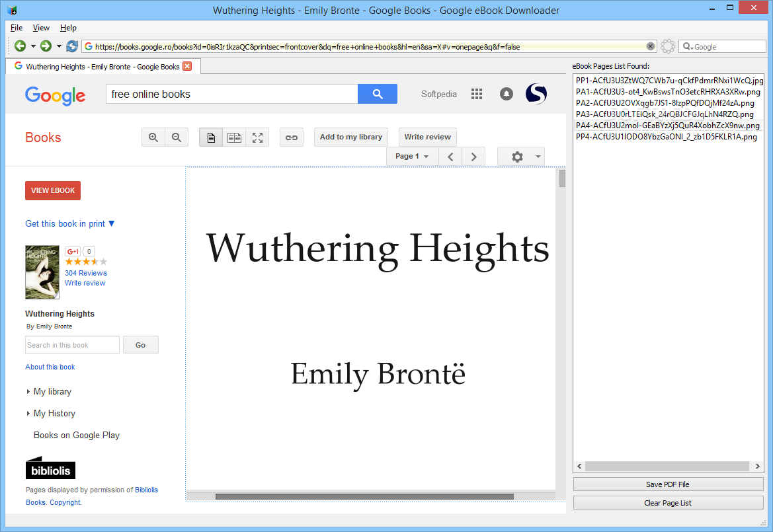773x532 pixels.
Task: Click the Go button
Action: click(140, 345)
